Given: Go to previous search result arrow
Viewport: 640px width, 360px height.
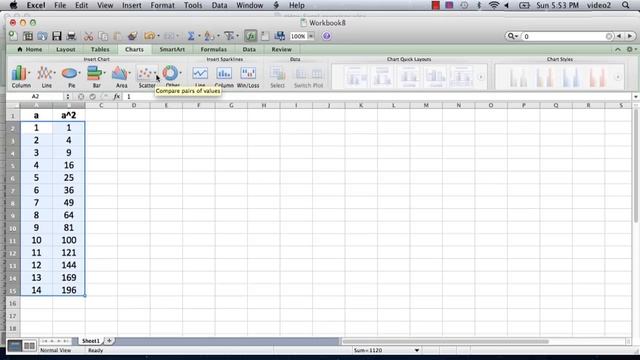Looking at the screenshot, I should 619,36.
